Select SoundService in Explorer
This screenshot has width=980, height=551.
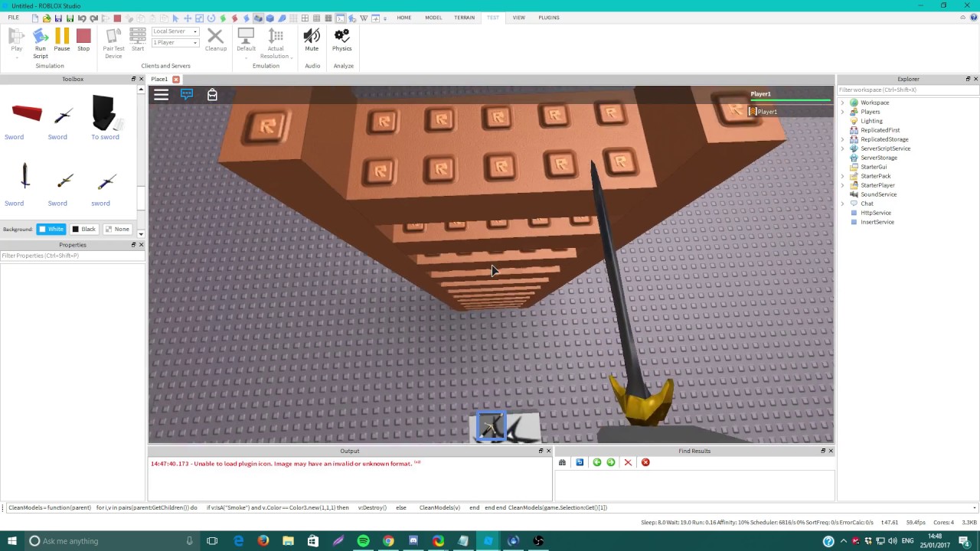point(878,194)
